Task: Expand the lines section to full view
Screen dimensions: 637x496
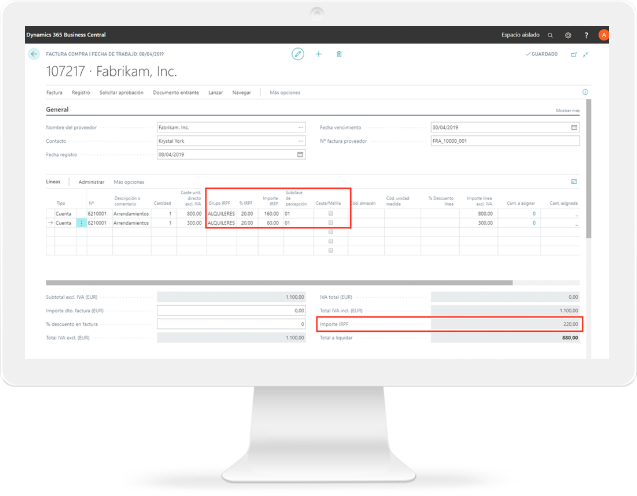Action: [x=574, y=182]
